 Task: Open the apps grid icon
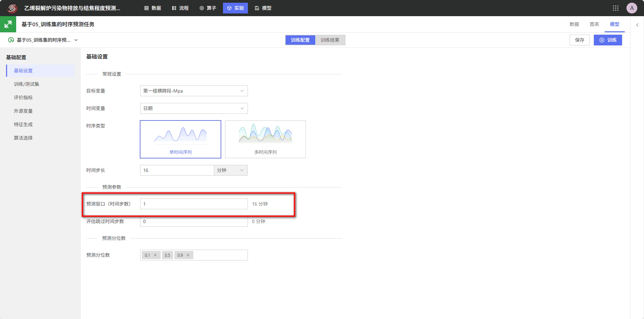click(615, 8)
